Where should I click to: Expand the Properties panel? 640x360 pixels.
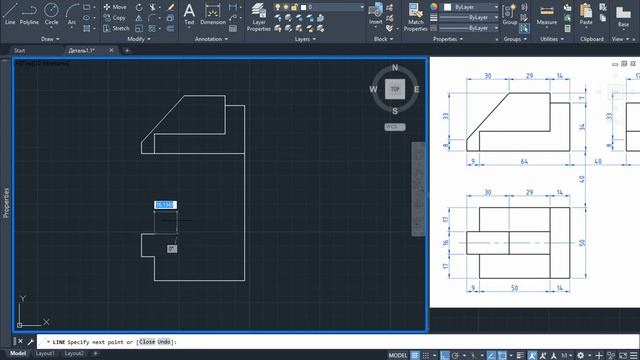(448, 39)
